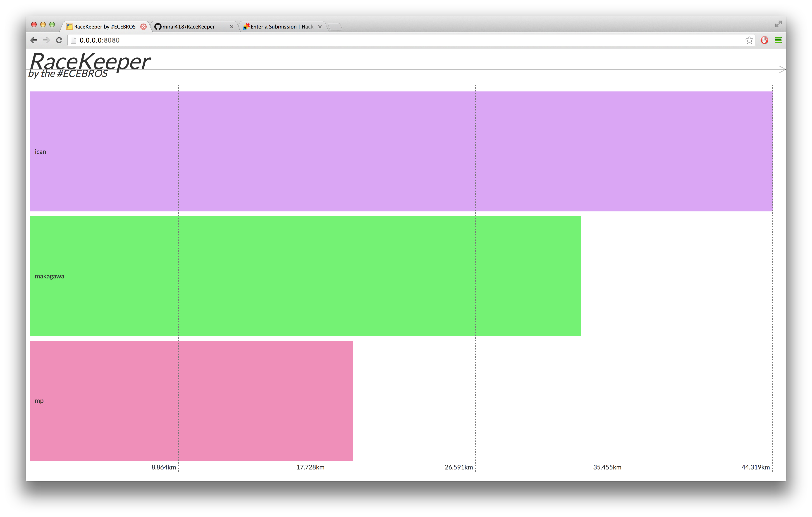Click the purple ican bar
The width and height of the screenshot is (812, 517).
tap(401, 151)
